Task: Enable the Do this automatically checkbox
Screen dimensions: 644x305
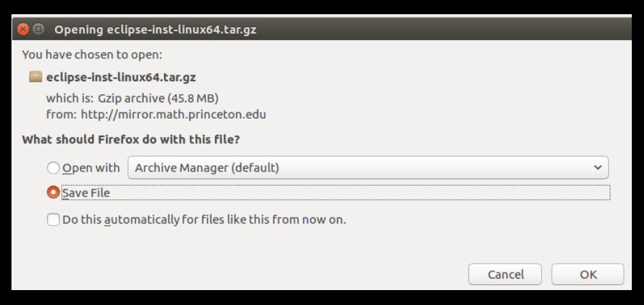Action: [x=54, y=220]
